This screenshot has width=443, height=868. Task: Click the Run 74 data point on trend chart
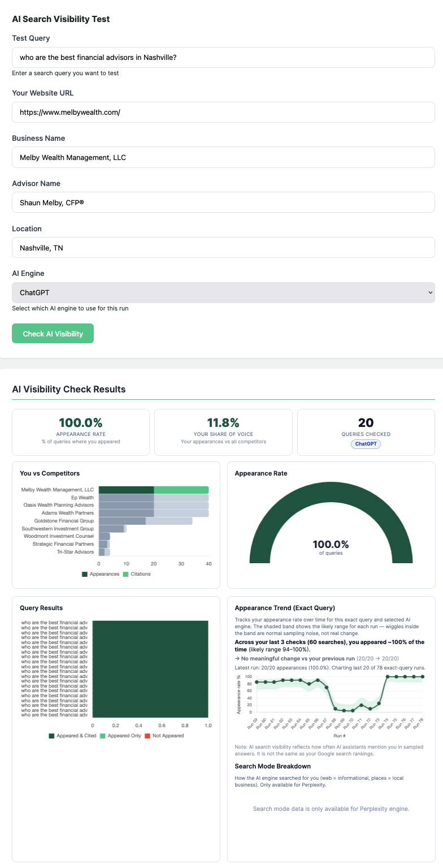[x=388, y=676]
